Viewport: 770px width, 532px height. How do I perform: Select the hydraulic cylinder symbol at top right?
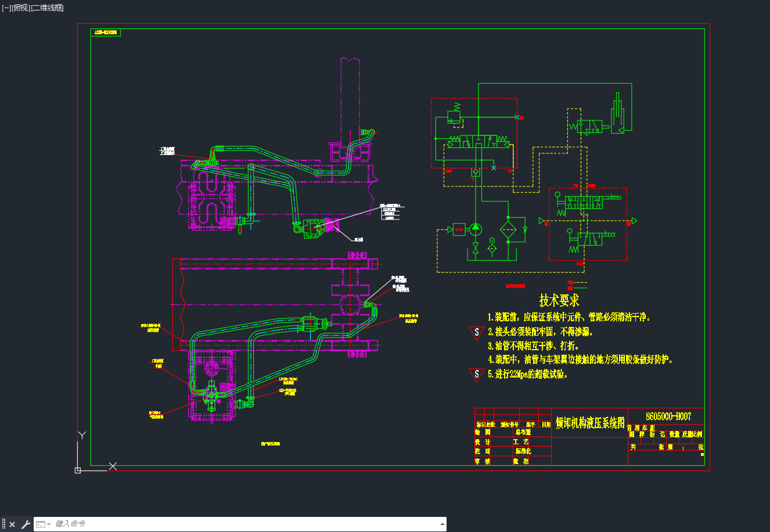tap(618, 113)
